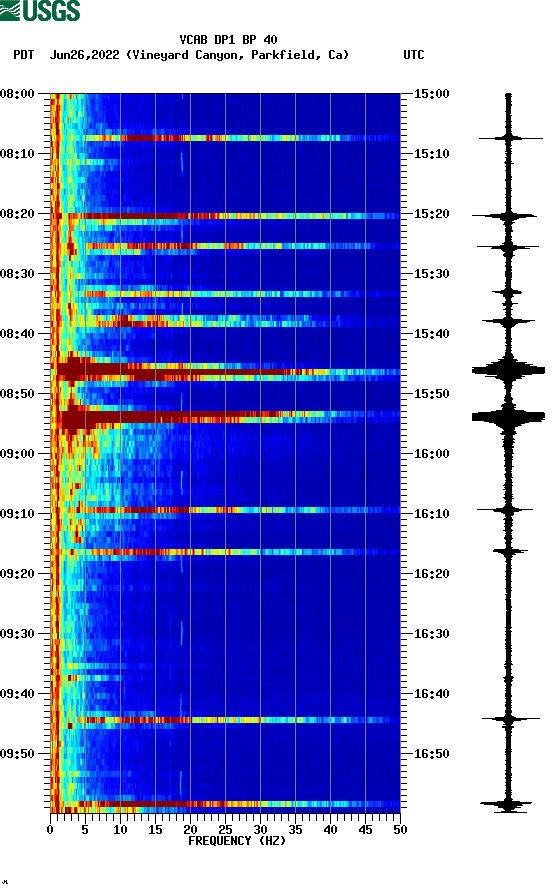Click the 0 Hz frequency axis label

tap(50, 830)
